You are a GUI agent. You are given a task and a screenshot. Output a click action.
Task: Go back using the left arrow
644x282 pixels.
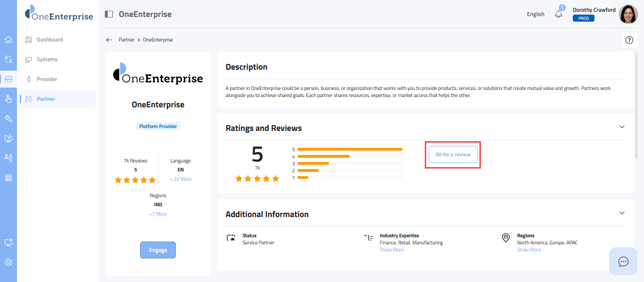click(109, 40)
